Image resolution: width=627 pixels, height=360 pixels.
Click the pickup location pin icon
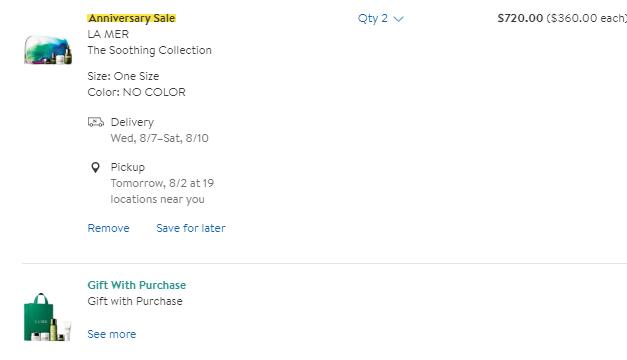[x=95, y=167]
